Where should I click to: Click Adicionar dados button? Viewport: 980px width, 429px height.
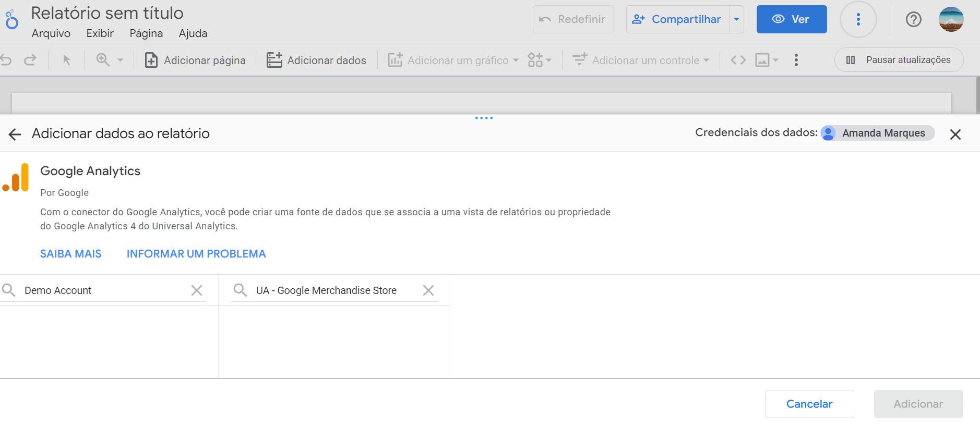[317, 60]
